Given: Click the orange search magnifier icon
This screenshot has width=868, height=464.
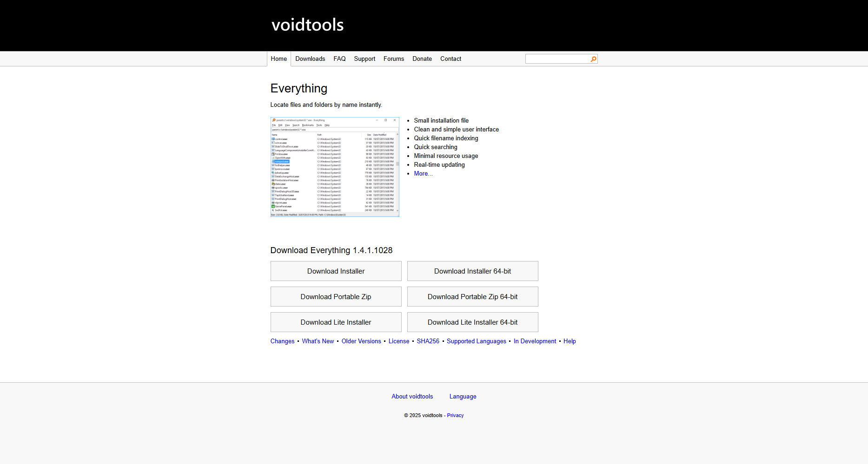Looking at the screenshot, I should coord(593,59).
